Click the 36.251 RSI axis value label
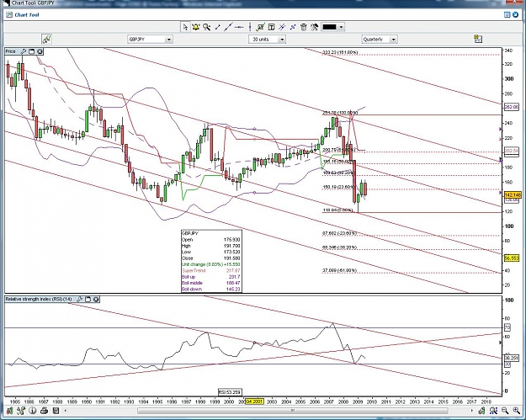Screen dimensions: 526x420 512,358
